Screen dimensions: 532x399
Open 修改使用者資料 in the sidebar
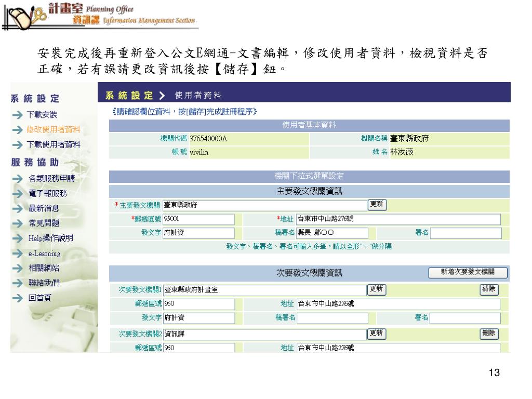54,129
